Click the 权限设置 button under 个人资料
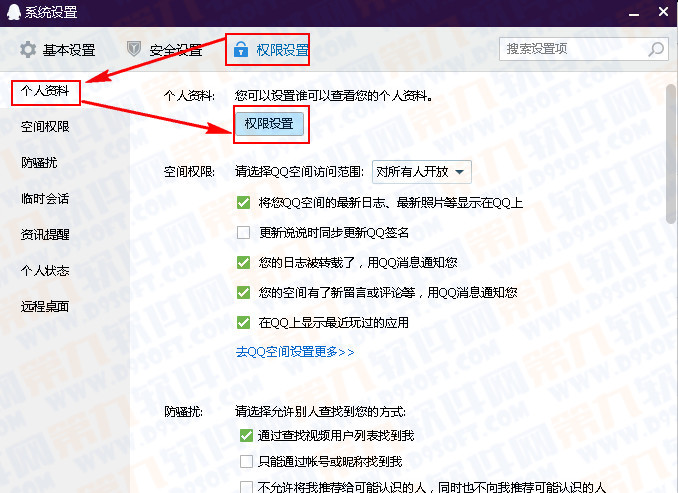Viewport: 678px width, 493px height. click(269, 124)
